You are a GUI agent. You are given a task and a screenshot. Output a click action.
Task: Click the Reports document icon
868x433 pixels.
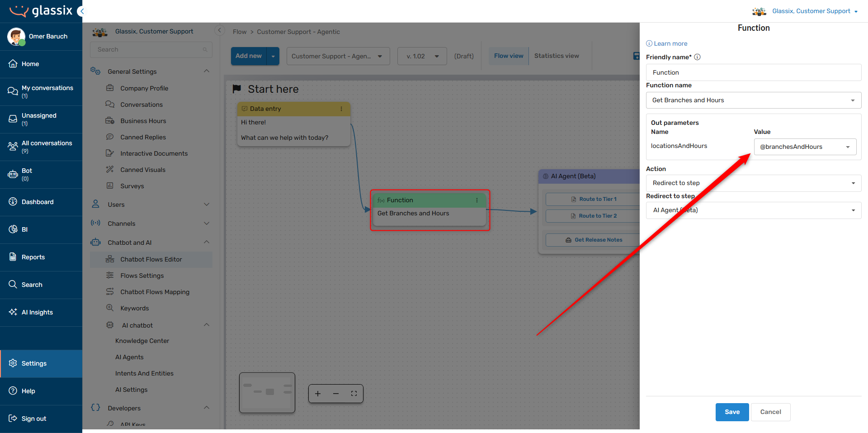coord(13,257)
